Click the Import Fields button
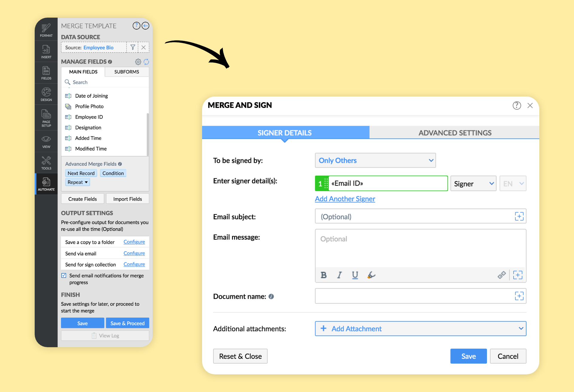Viewport: 574px width, 392px height. [127, 199]
